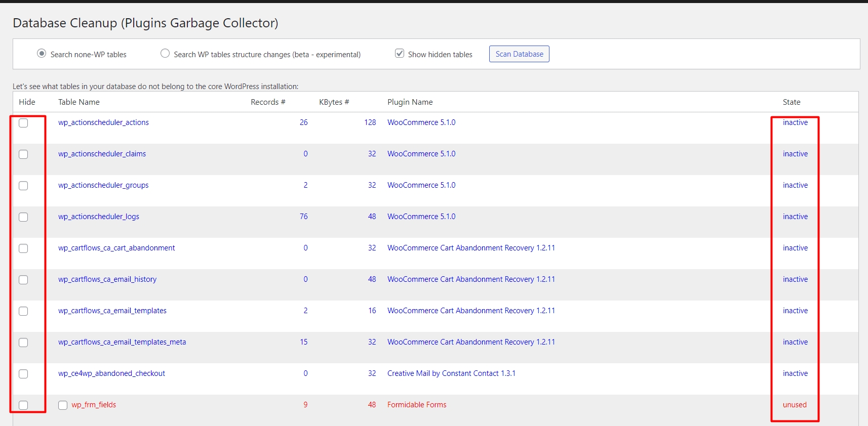
Task: Tick hide checkbox for wp_ce4wp_abandoned_checkout row
Action: coord(23,374)
